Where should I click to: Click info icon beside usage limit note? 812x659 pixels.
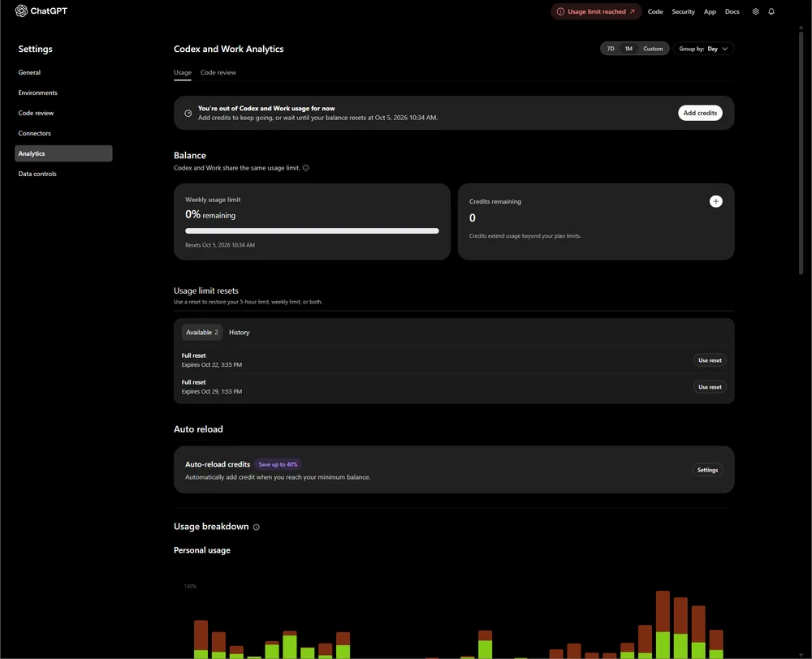click(x=305, y=168)
